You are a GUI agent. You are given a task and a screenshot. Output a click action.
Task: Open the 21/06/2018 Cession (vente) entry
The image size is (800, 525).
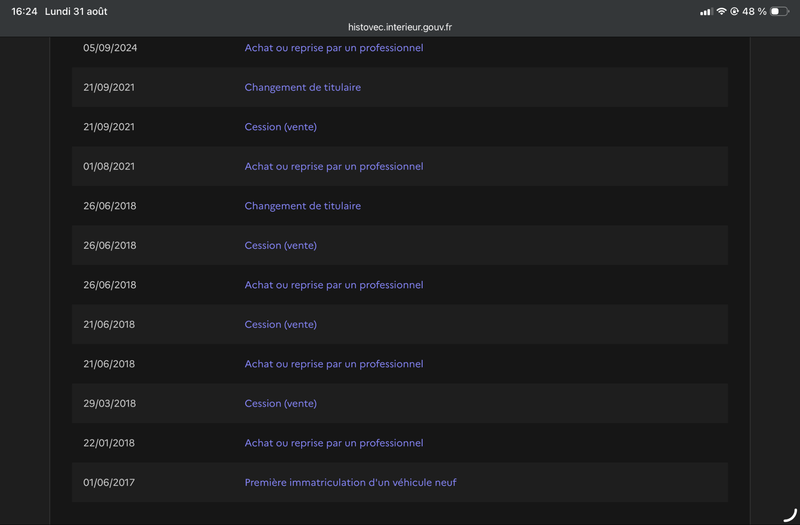[281, 324]
